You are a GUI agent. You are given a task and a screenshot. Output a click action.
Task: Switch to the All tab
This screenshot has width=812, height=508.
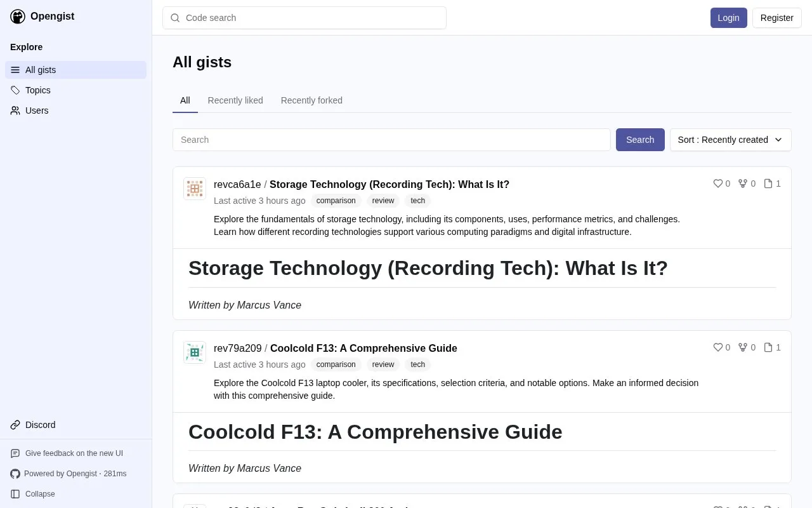click(185, 100)
